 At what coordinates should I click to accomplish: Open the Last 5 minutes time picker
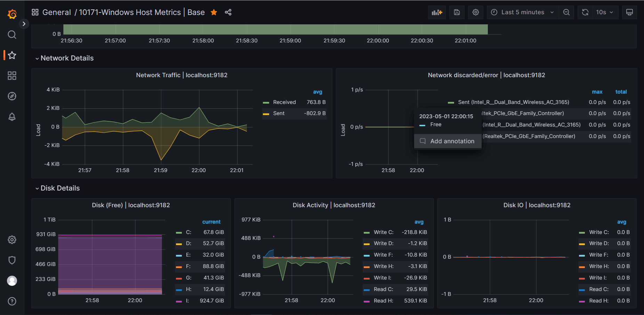tap(522, 13)
